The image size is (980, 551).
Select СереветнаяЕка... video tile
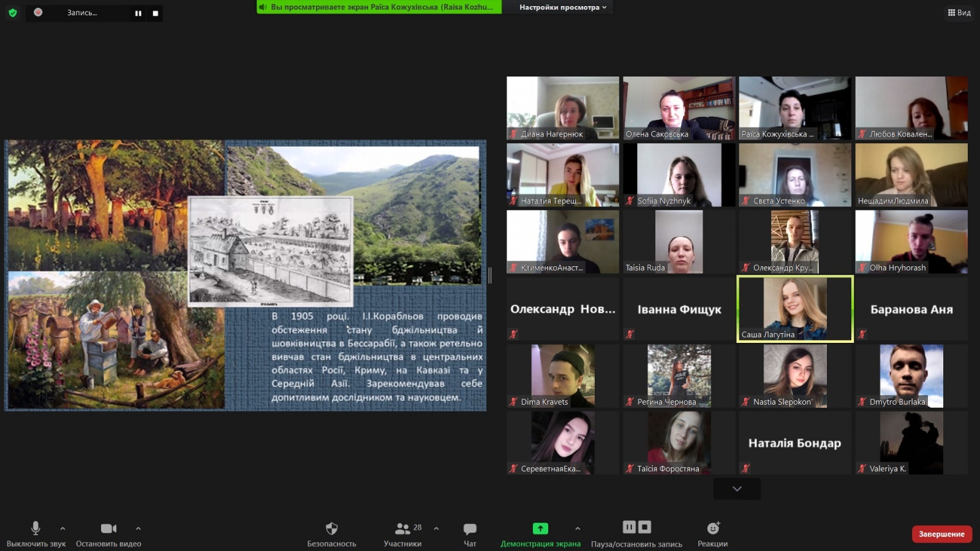563,443
